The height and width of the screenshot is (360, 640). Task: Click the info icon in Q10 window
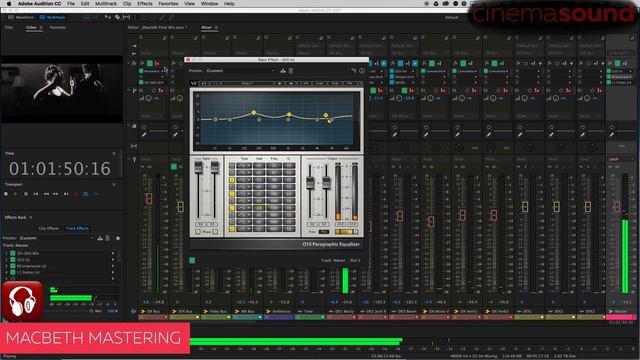362,71
